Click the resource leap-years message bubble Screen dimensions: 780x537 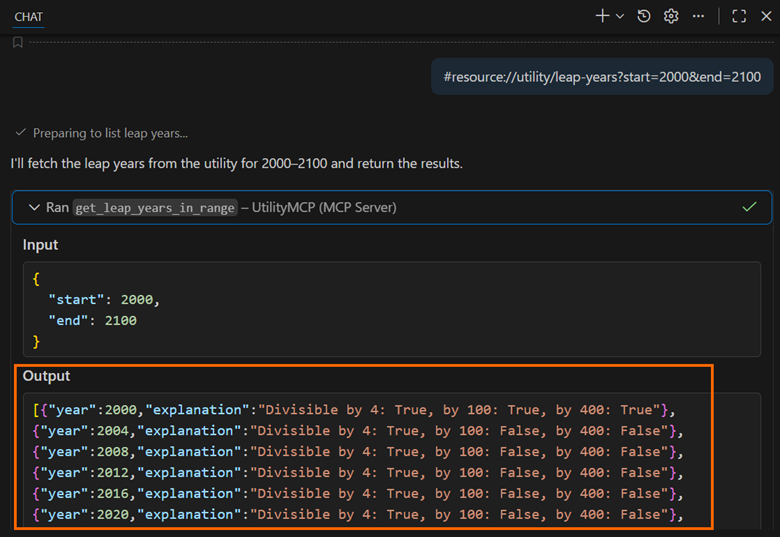(602, 77)
